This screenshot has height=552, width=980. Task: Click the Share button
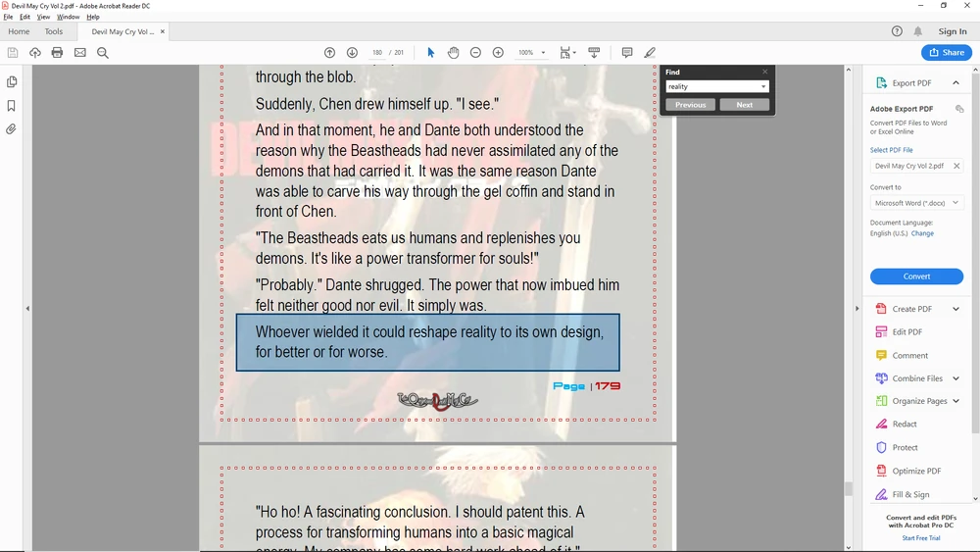coord(947,53)
